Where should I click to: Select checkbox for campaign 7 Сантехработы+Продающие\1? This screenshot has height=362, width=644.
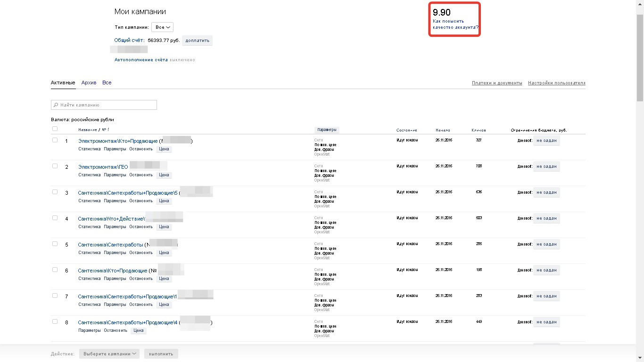(55, 296)
